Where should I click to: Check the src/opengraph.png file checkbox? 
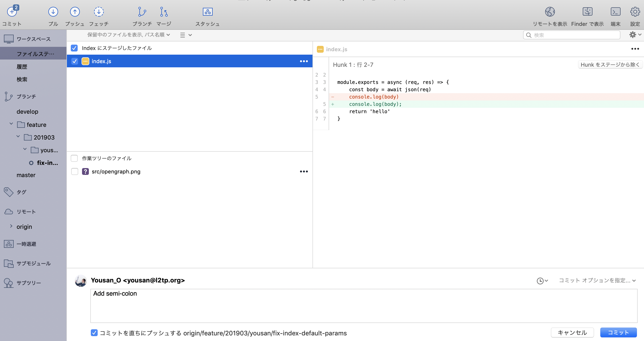[x=74, y=172]
